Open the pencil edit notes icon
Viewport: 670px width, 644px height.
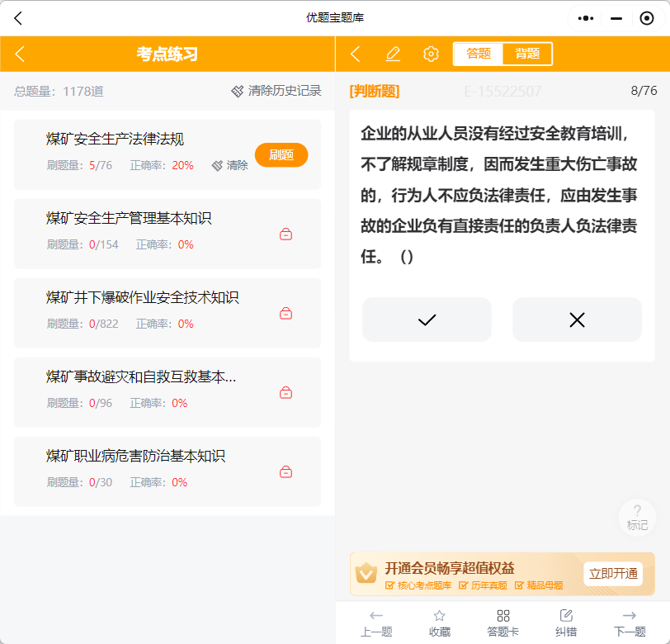coord(393,54)
